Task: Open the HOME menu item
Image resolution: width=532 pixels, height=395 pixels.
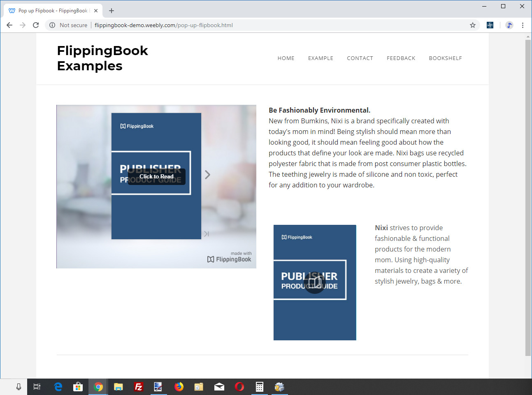Action: (286, 58)
